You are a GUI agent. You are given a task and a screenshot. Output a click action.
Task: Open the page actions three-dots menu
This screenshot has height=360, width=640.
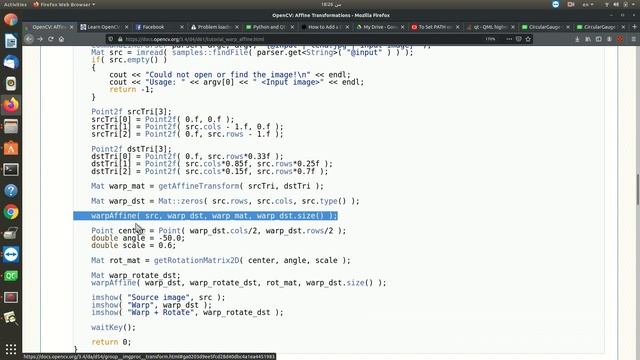coord(509,39)
